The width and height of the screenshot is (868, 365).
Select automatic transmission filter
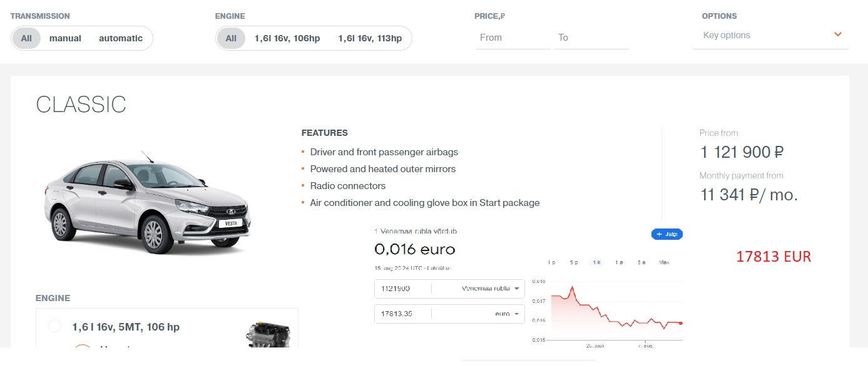121,38
